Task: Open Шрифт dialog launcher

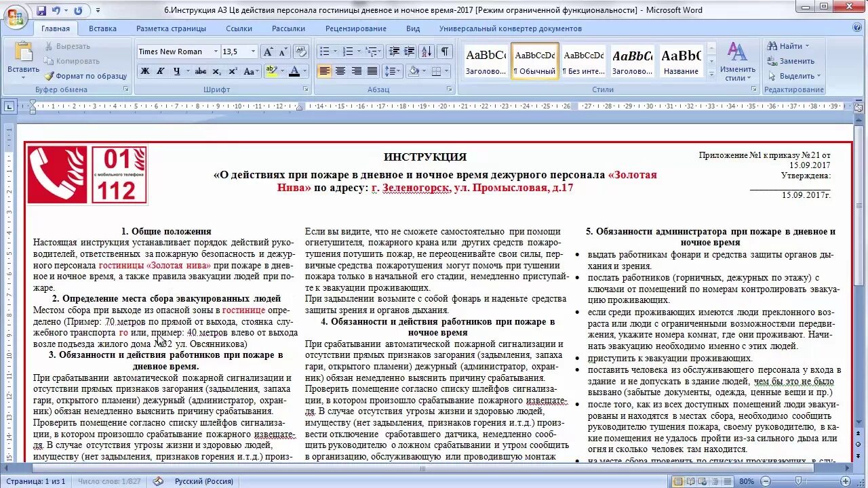Action: (307, 89)
